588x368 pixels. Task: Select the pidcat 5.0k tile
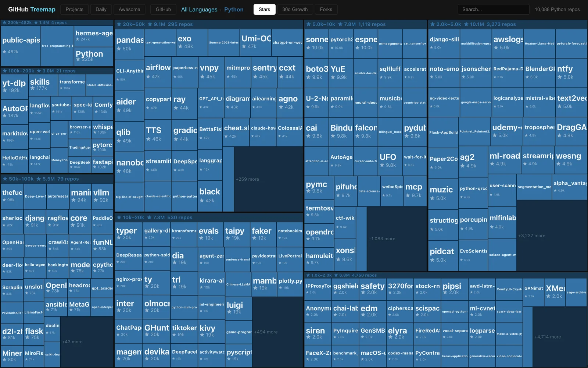[x=443, y=256]
